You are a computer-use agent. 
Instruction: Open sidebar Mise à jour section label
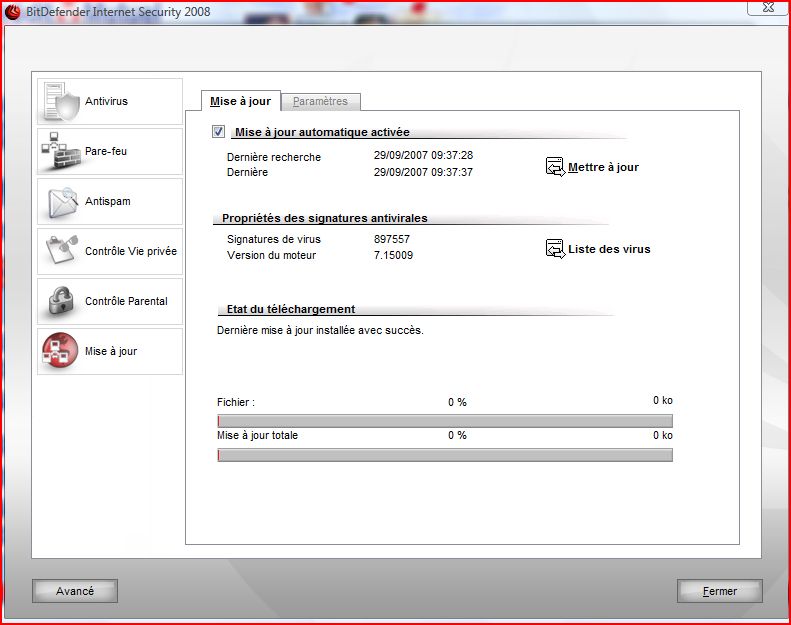[111, 351]
